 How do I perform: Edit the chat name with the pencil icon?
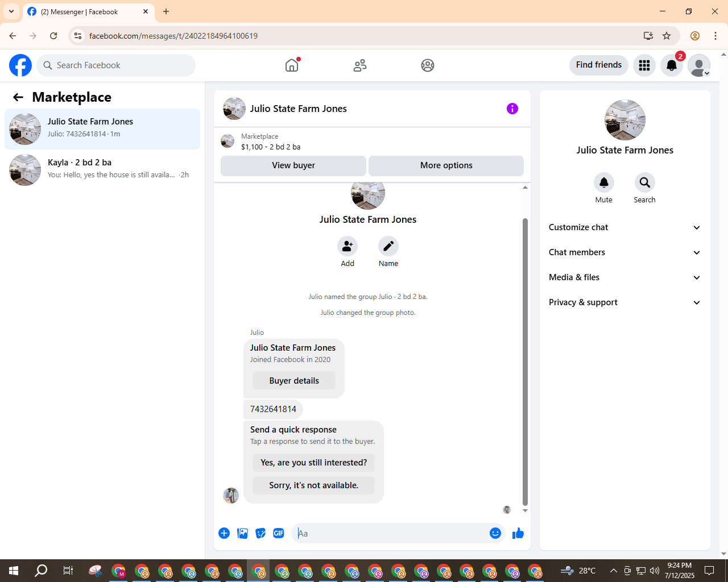388,246
